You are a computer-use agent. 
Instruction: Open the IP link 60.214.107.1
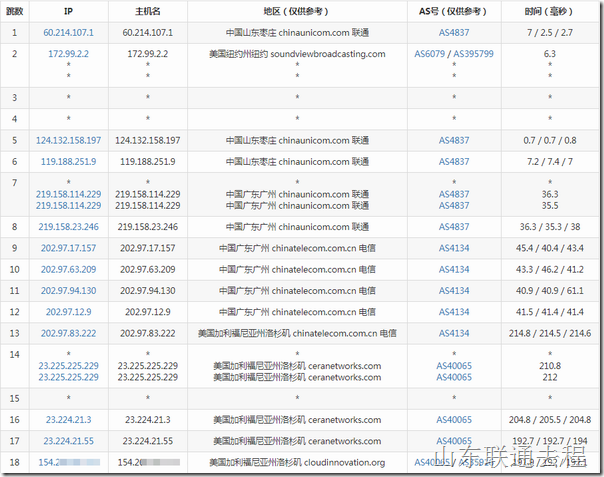[x=68, y=33]
